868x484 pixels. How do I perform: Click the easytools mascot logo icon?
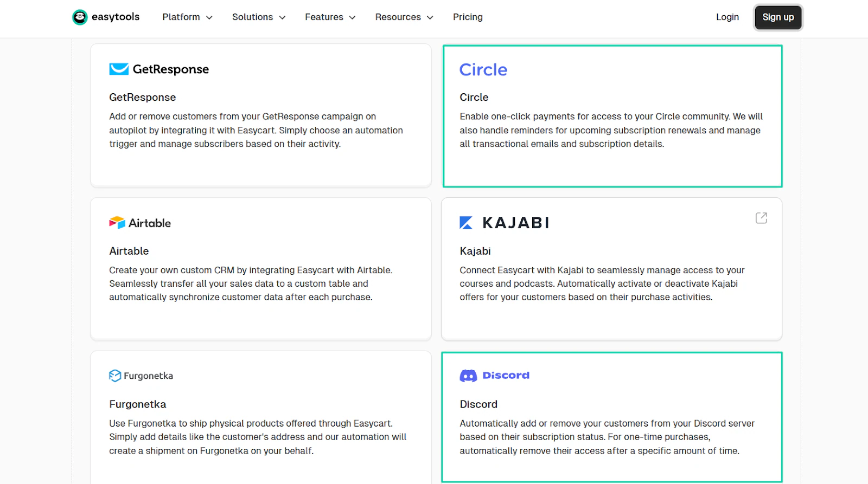[x=80, y=17]
